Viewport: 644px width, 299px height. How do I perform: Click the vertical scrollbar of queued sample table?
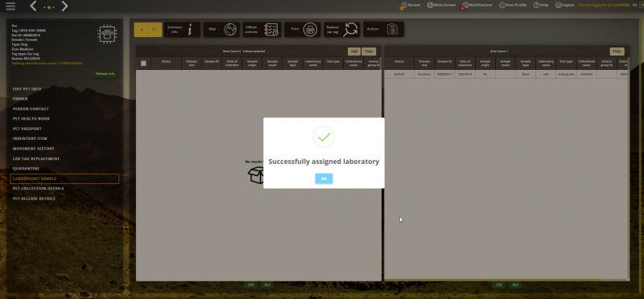coord(628,168)
